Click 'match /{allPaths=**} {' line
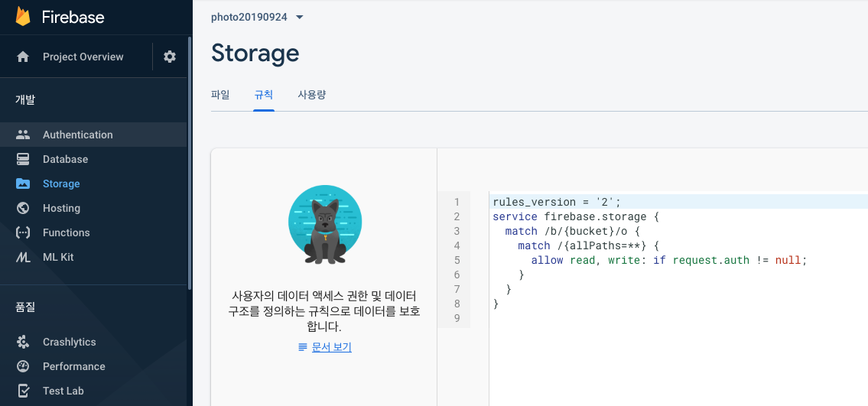 (x=588, y=245)
